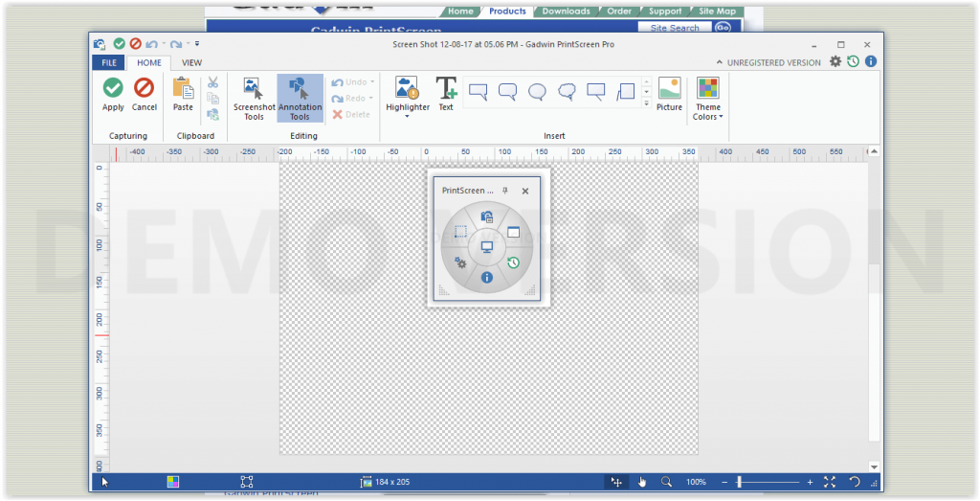Pin the PrintScreen floating panel
This screenshot has width=980, height=501.
click(505, 191)
